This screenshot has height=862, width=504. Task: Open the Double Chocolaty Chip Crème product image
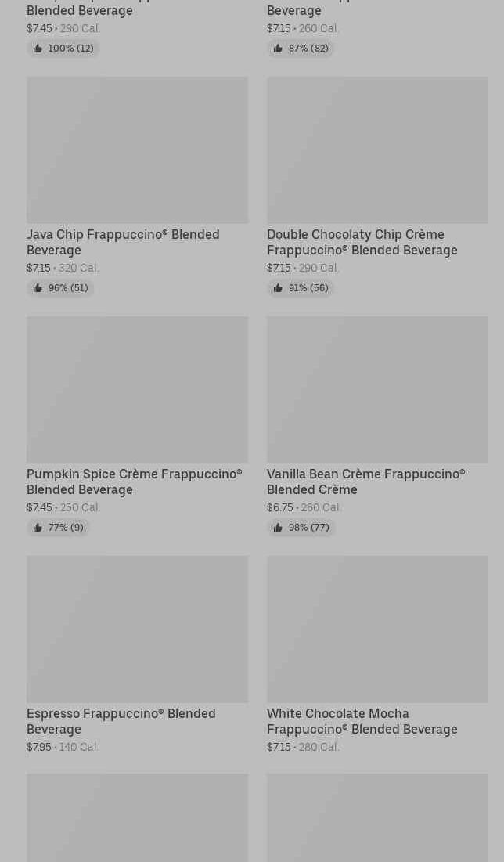pyautogui.click(x=377, y=150)
